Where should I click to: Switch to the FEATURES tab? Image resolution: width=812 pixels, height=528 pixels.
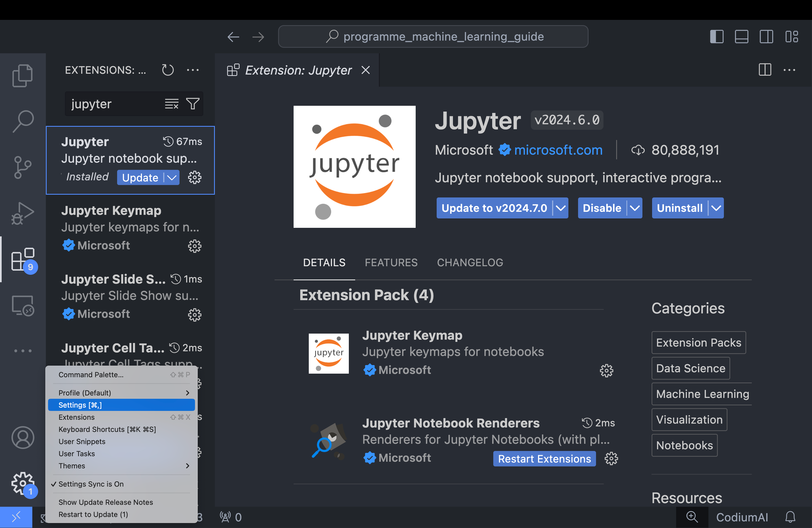[x=391, y=263]
